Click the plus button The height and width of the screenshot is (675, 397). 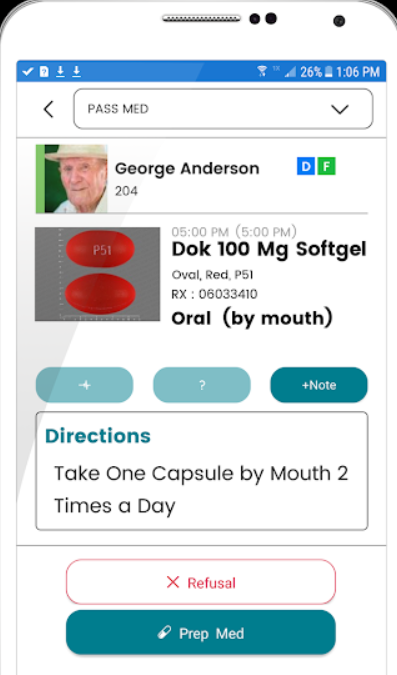point(84,385)
